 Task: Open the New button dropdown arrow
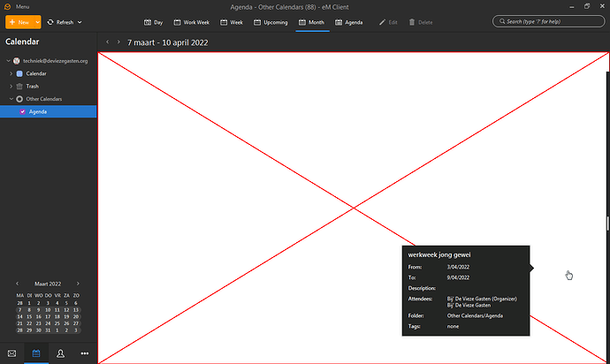(x=37, y=22)
